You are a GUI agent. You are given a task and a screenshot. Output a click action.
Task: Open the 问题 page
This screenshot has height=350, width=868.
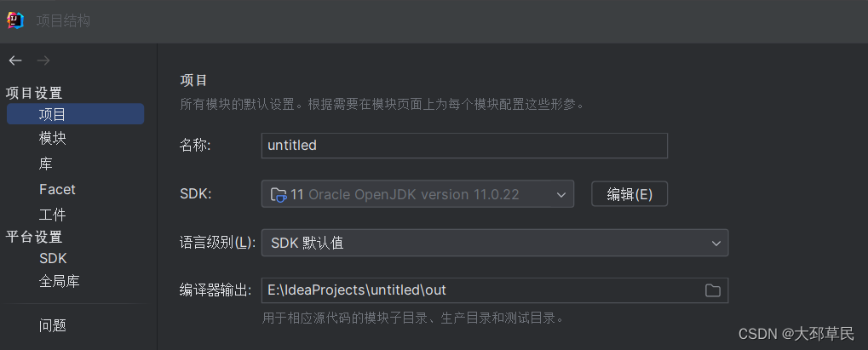tap(53, 325)
